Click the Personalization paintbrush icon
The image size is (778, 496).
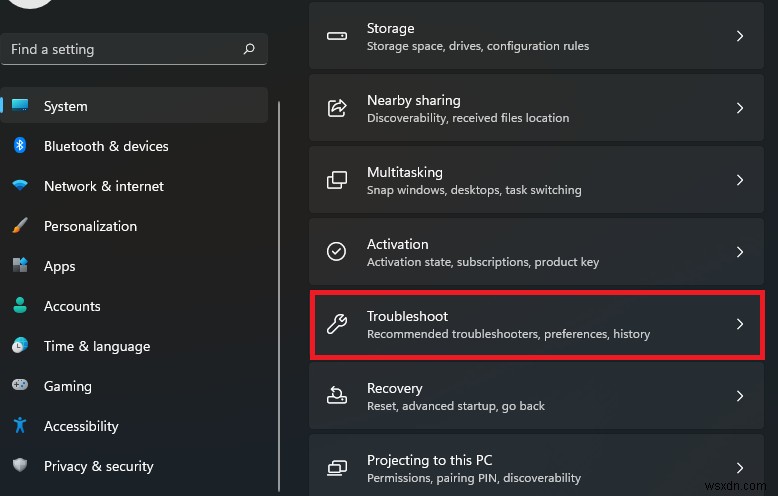(20, 226)
